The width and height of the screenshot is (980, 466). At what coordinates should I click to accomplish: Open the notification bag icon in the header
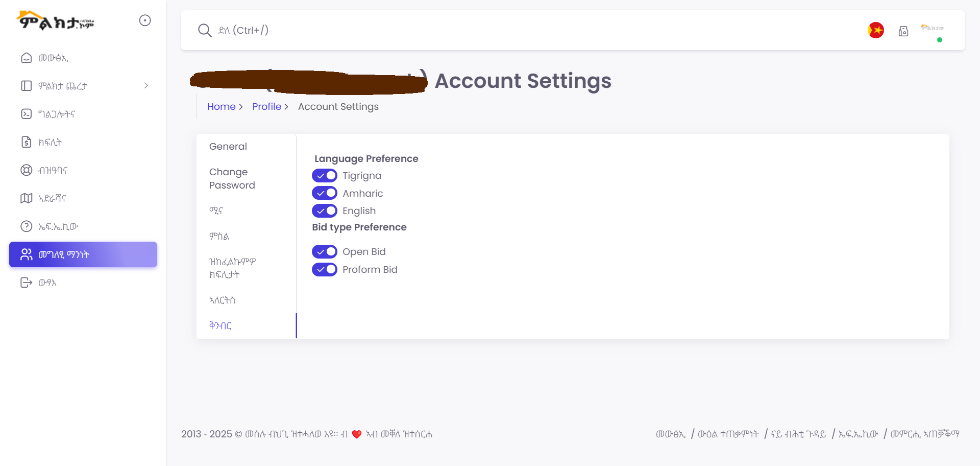click(903, 31)
